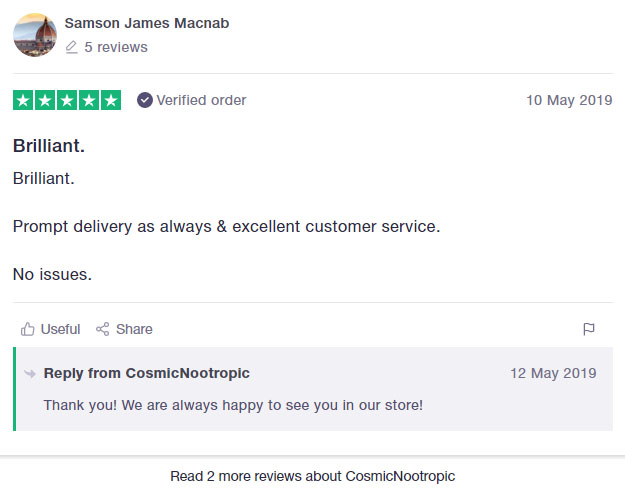Click the review date 10 May 2019
This screenshot has width=625, height=491.
(x=569, y=100)
